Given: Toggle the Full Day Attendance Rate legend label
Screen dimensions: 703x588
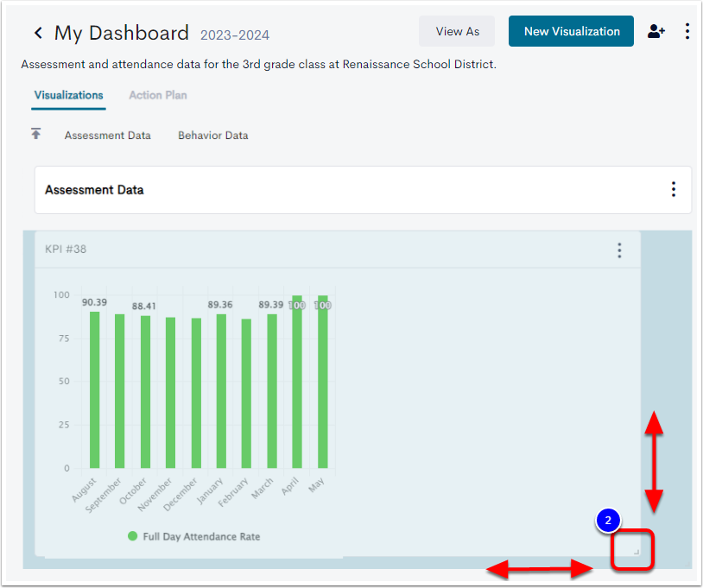Looking at the screenshot, I should 201,536.
